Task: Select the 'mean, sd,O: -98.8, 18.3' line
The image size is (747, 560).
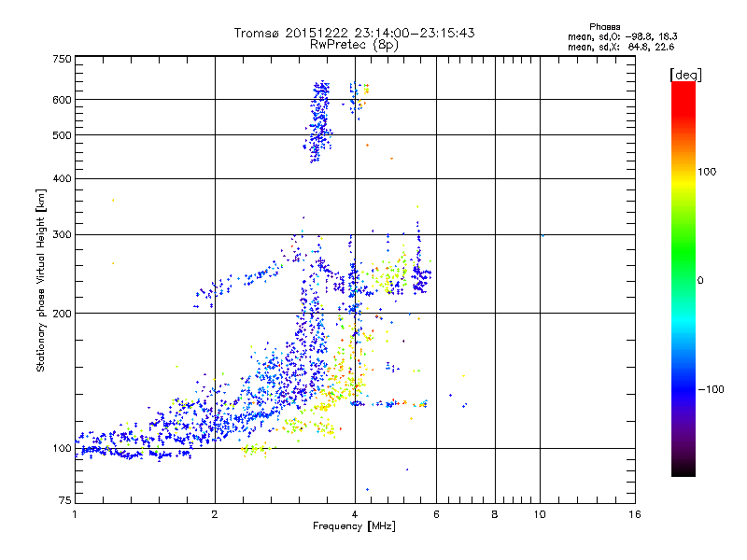Action: click(622, 36)
